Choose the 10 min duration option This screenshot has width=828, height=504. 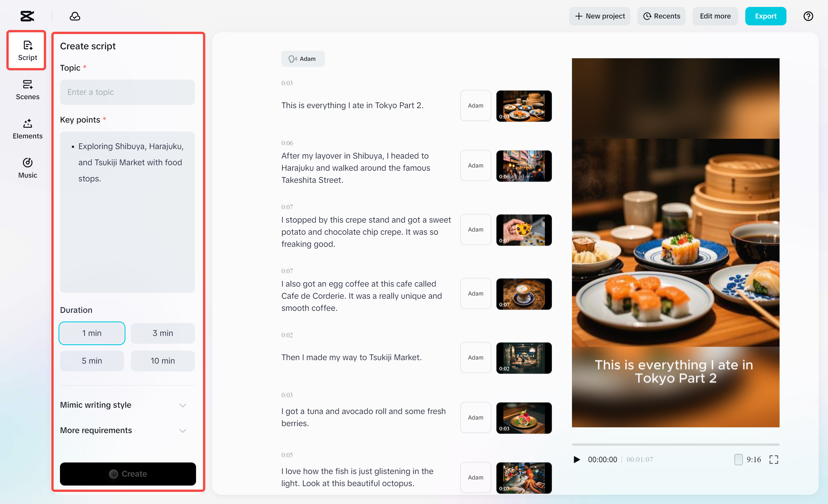click(163, 360)
